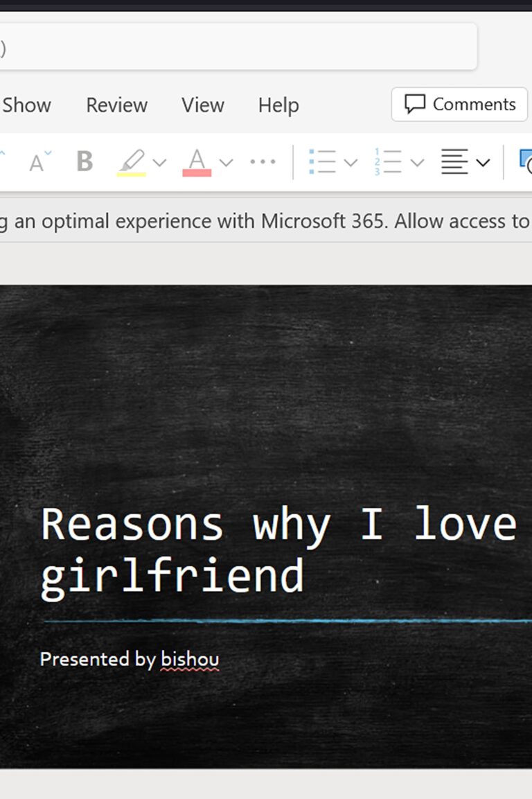Click the decrease font size icon
Screen dimensions: 532x799
click(x=39, y=162)
